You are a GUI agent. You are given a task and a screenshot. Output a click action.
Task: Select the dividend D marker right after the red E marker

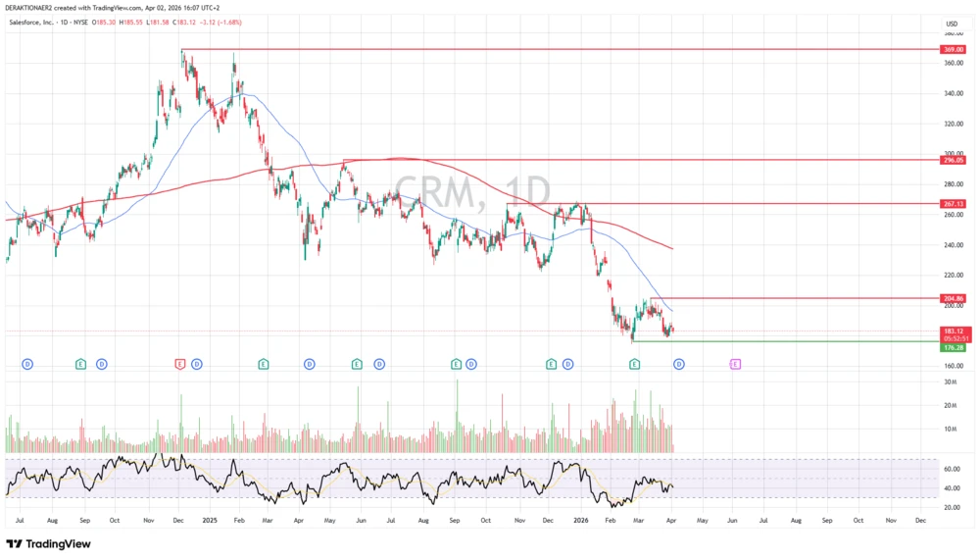pyautogui.click(x=197, y=364)
